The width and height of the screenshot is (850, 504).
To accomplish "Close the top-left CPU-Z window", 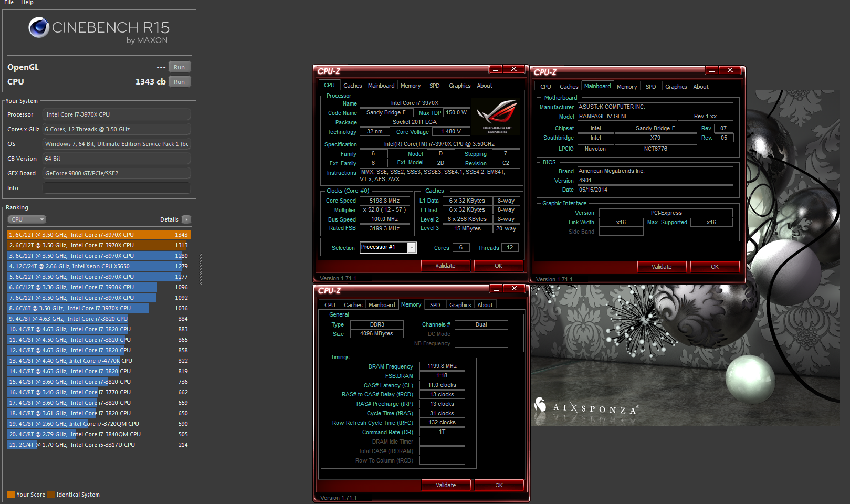I will pos(514,69).
